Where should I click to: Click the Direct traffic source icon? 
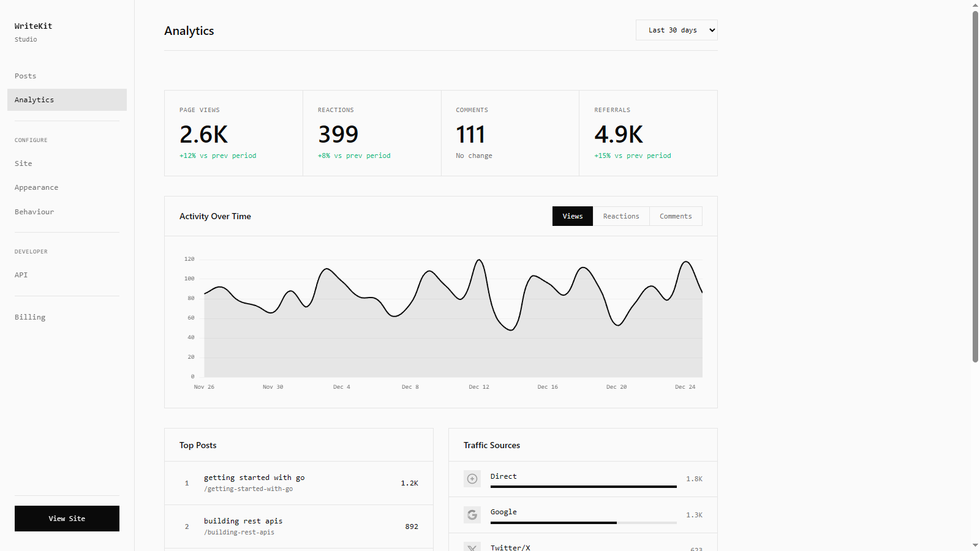(x=472, y=479)
